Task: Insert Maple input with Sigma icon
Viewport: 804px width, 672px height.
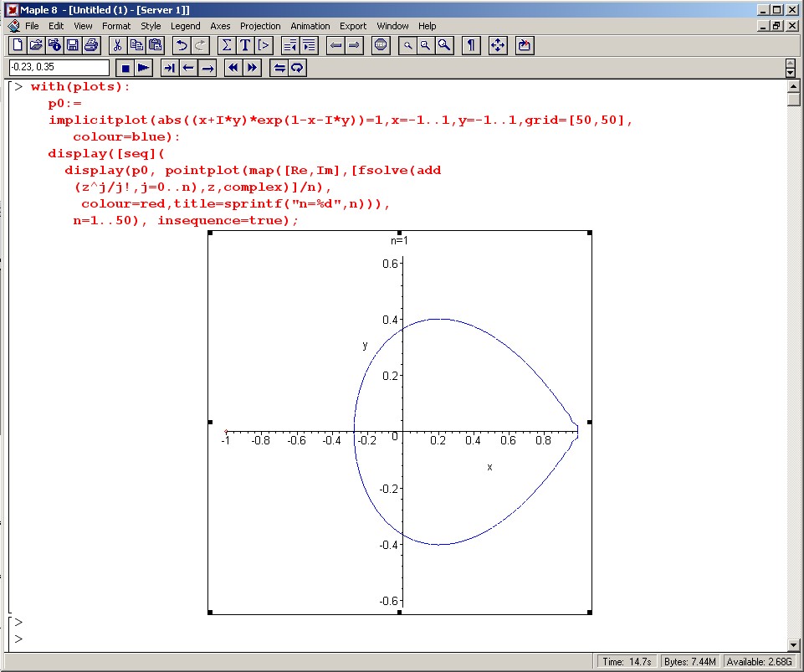Action: click(226, 46)
